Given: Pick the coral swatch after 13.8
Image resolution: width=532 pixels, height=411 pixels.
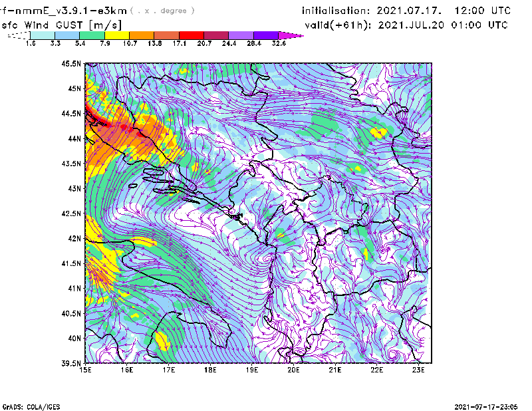Looking at the screenshot, I should click(167, 35).
